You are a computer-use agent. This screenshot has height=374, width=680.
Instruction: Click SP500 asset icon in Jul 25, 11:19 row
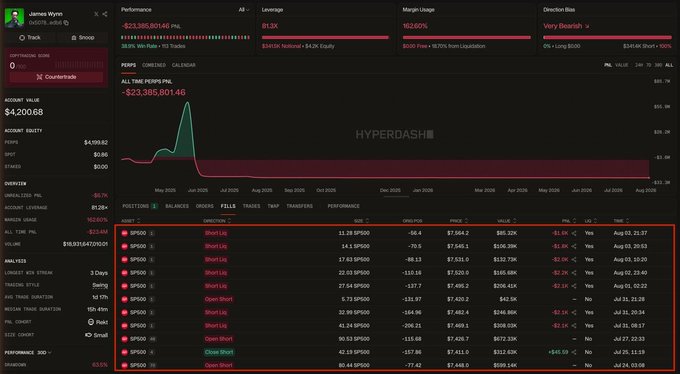tap(124, 352)
